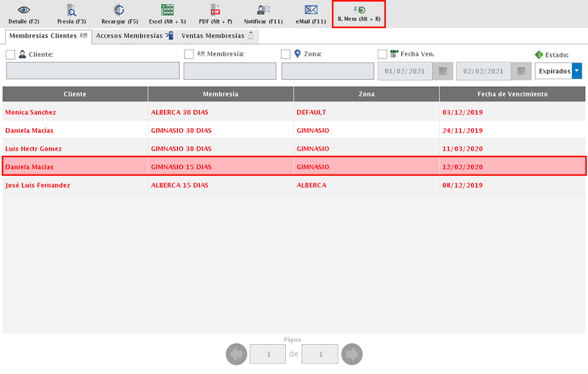The height and width of the screenshot is (374, 588).
Task: Open calendar picker for start date 01/02/2021
Action: coord(442,71)
